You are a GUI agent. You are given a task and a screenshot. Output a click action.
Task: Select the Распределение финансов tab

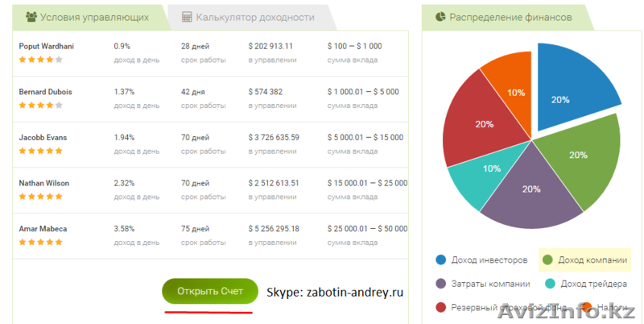pyautogui.click(x=507, y=18)
